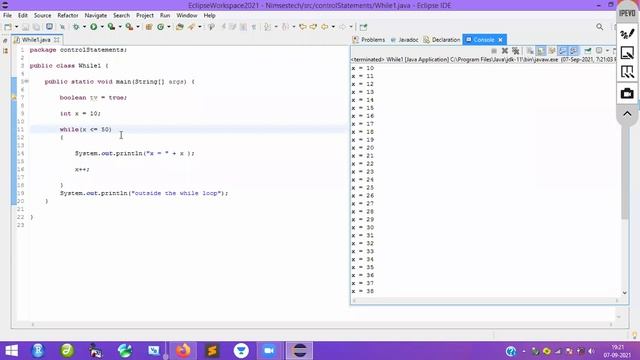This screenshot has width=640, height=360.
Task: Close the Console view tab
Action: pyautogui.click(x=500, y=40)
